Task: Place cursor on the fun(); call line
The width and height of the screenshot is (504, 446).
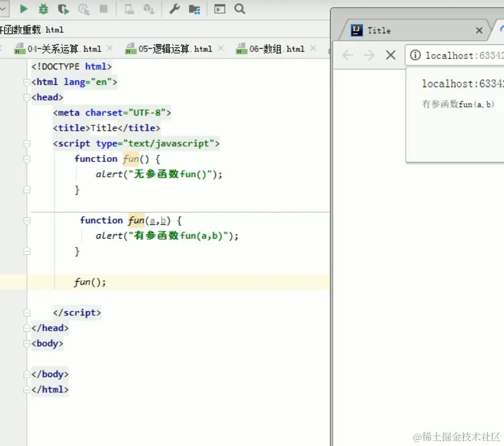Action: (90, 282)
